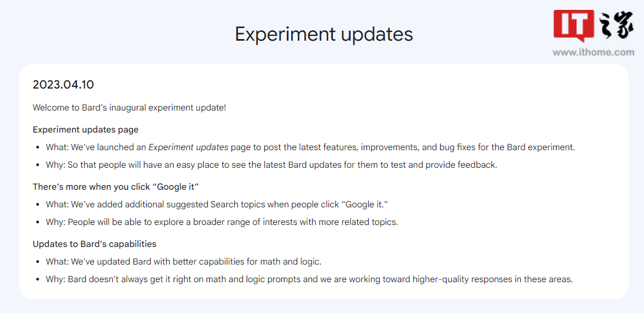Click the italic "Experiment updates" text in the bullet

188,147
